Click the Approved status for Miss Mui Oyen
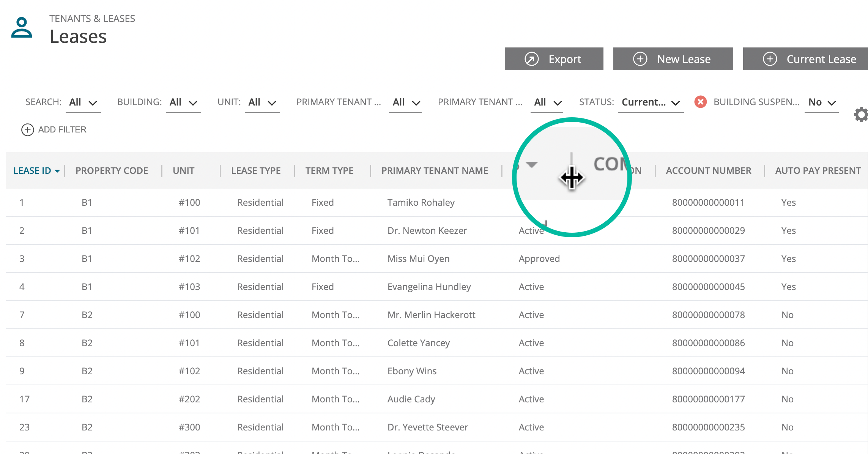The image size is (868, 454). click(539, 259)
